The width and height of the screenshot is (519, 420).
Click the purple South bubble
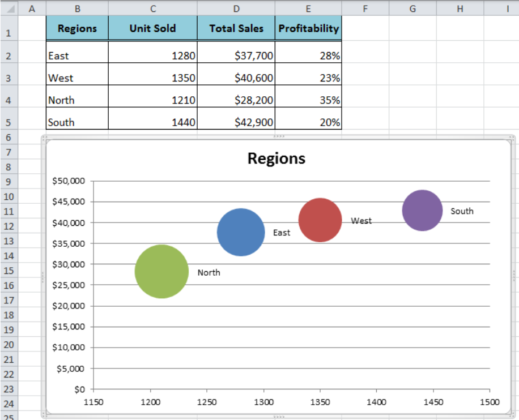click(422, 209)
